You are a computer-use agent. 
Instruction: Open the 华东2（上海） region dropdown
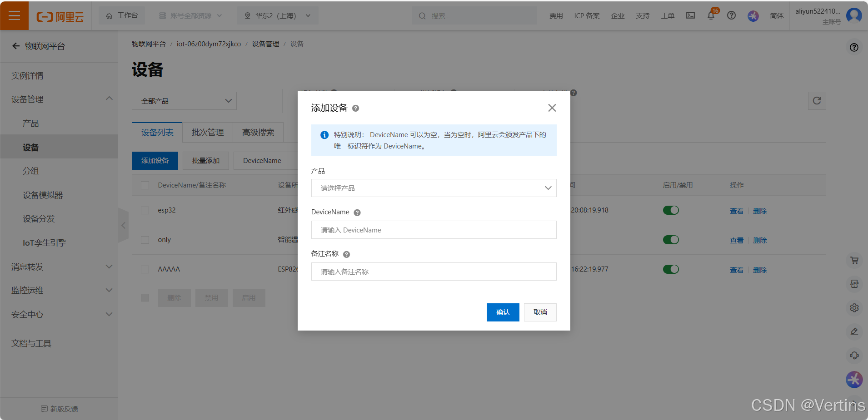(277, 15)
